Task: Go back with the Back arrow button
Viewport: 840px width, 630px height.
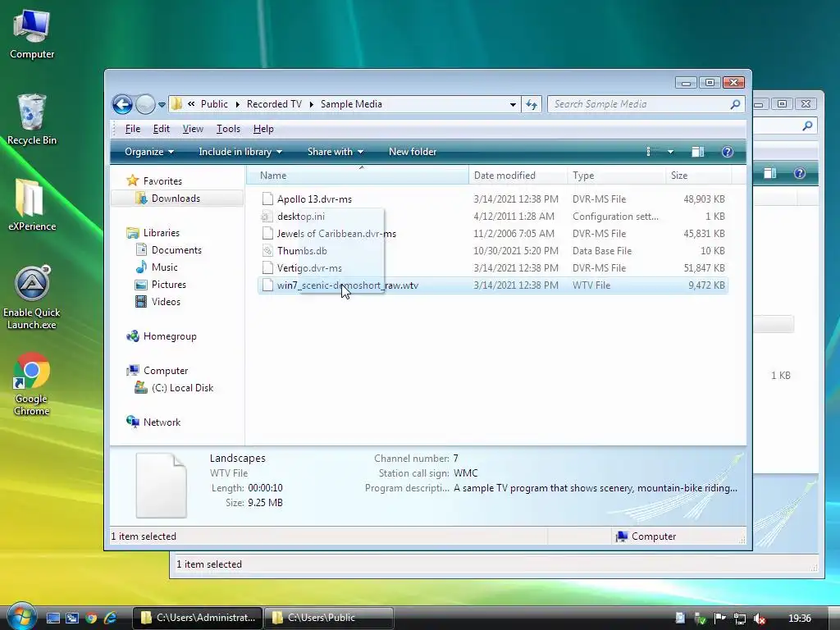Action: point(122,104)
